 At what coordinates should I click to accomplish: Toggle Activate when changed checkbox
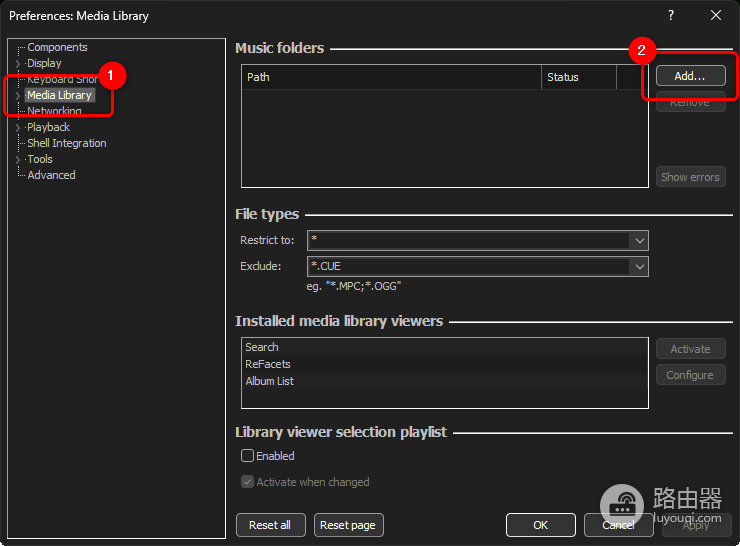(247, 482)
